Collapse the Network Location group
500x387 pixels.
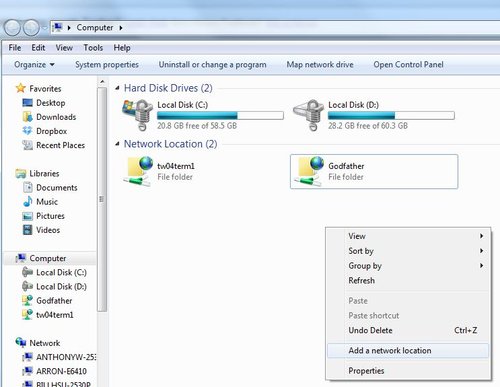117,144
